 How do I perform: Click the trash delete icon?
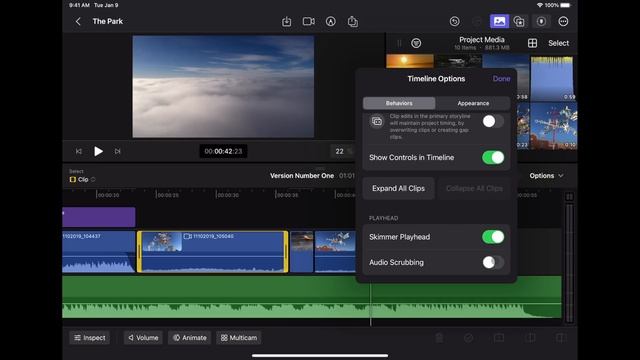pyautogui.click(x=439, y=338)
